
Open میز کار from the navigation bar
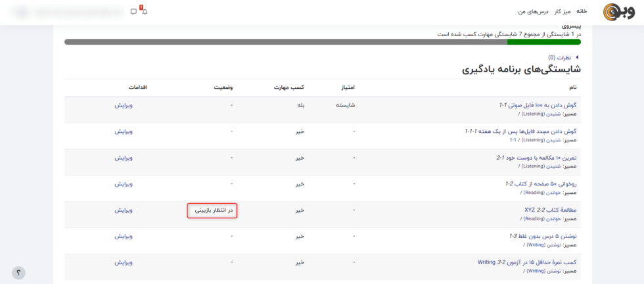coord(562,11)
